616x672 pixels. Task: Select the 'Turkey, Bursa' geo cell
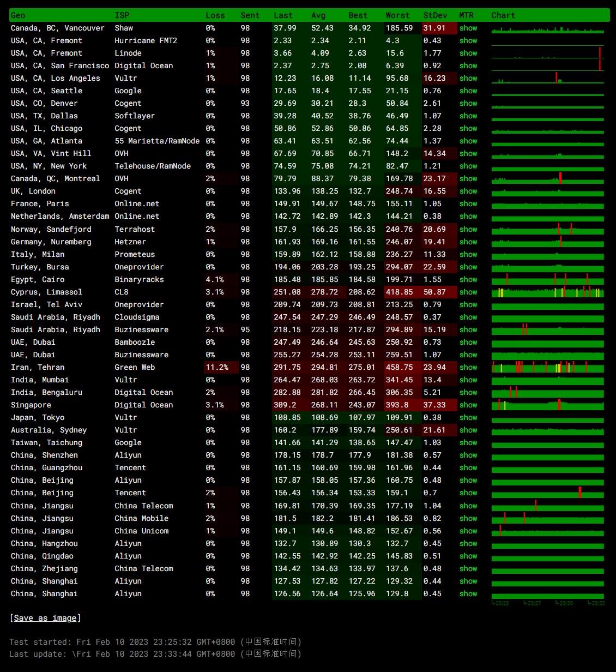click(x=40, y=267)
